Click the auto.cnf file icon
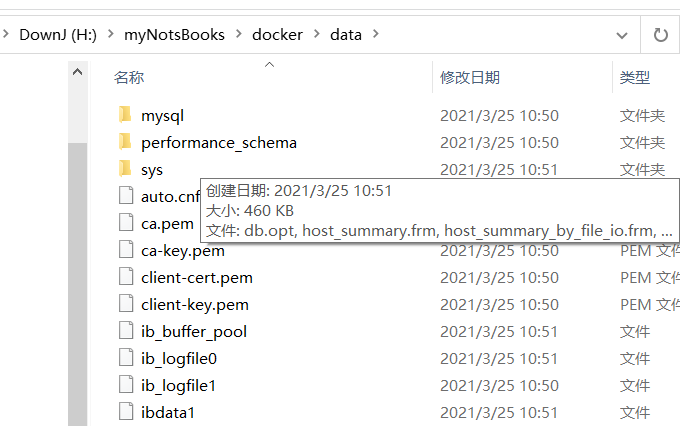 (x=125, y=196)
